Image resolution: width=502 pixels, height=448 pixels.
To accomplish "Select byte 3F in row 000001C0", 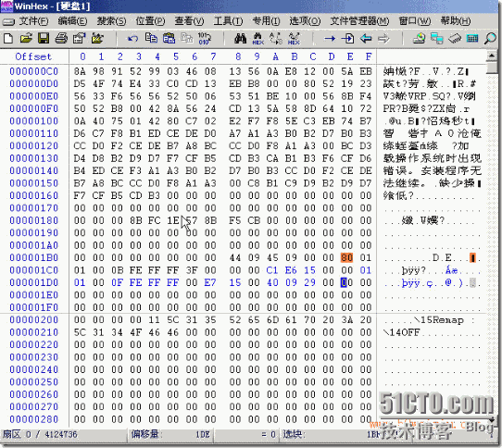I will (x=192, y=270).
